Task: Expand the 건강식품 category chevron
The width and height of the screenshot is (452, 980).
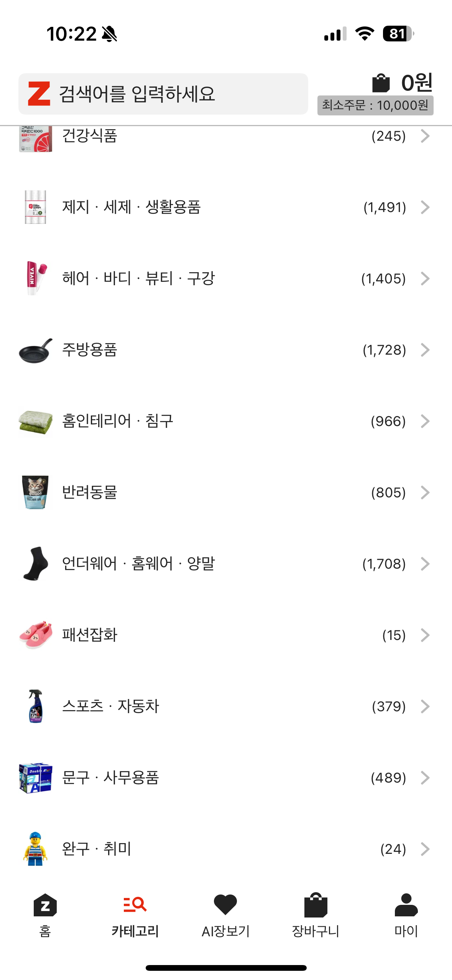Action: 425,136
